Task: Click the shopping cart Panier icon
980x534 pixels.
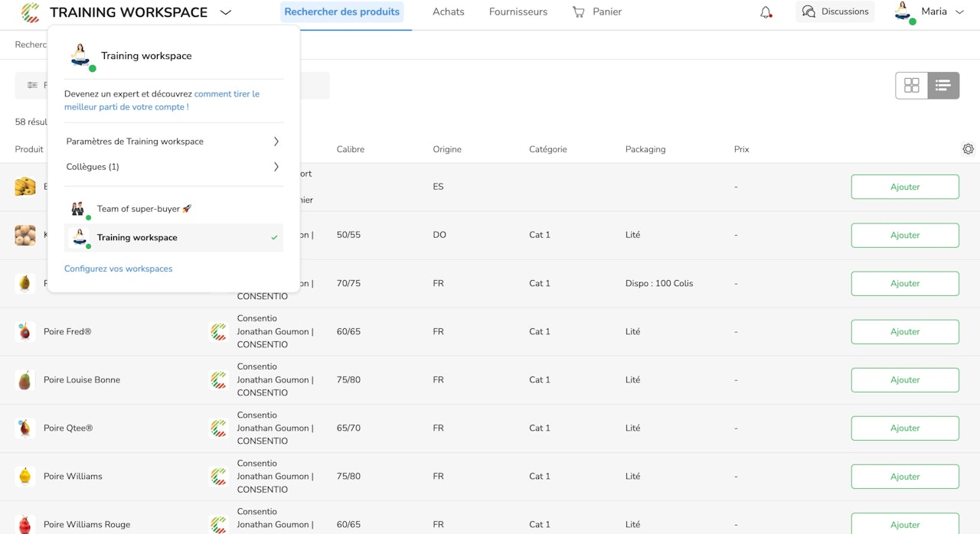Action: point(579,12)
